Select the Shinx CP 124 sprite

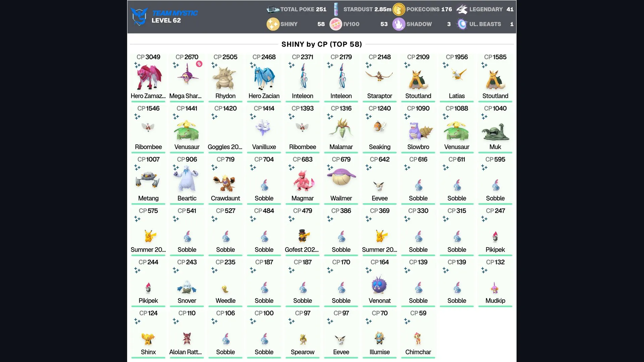[148, 339]
